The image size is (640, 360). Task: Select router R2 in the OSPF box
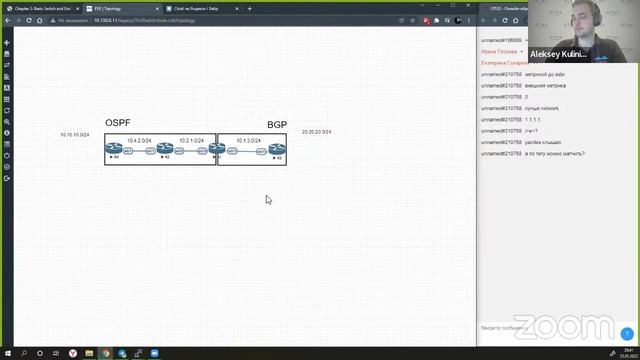click(x=165, y=148)
